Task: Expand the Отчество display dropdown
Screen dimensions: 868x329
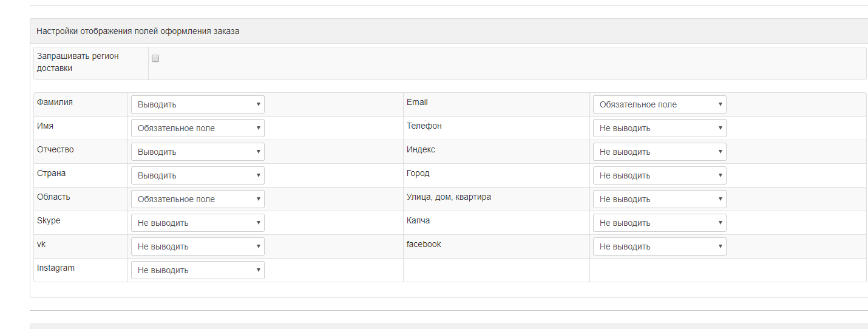Action: tap(198, 152)
